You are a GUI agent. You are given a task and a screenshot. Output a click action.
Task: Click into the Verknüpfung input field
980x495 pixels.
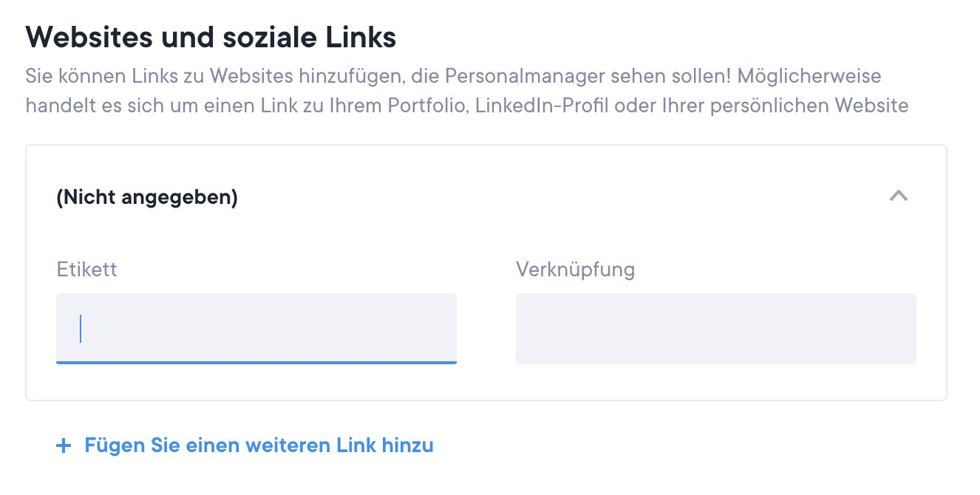[715, 329]
